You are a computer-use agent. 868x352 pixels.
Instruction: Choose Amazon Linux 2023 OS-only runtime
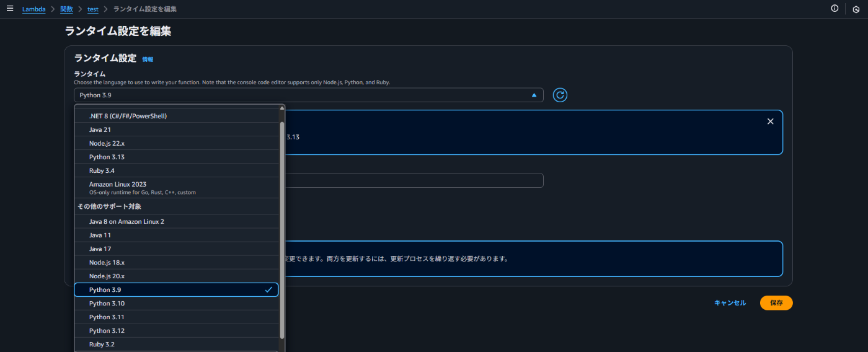(x=177, y=188)
